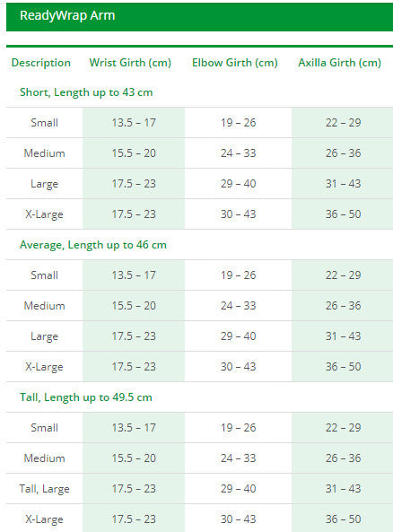Click the ReadyWrap Arm green header
The image size is (393, 532).
pos(199,17)
